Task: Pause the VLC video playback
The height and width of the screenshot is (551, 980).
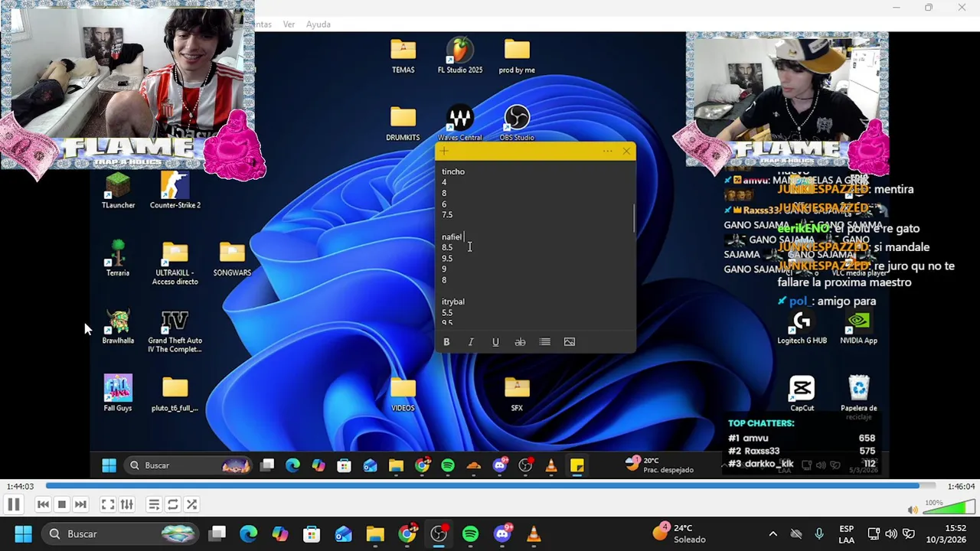Action: (13, 504)
